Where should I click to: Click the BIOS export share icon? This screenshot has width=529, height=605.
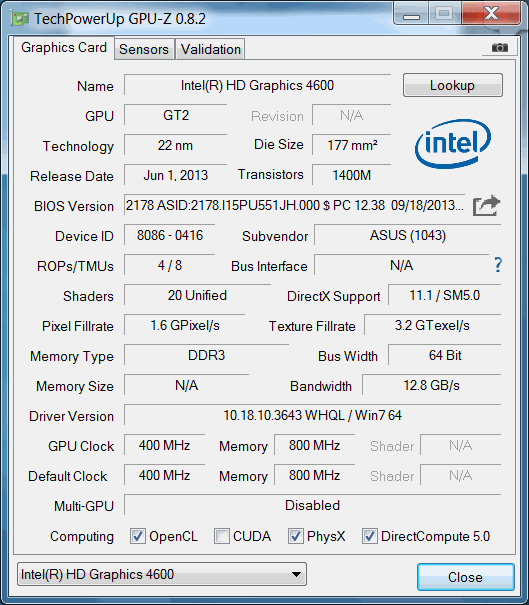coord(486,206)
